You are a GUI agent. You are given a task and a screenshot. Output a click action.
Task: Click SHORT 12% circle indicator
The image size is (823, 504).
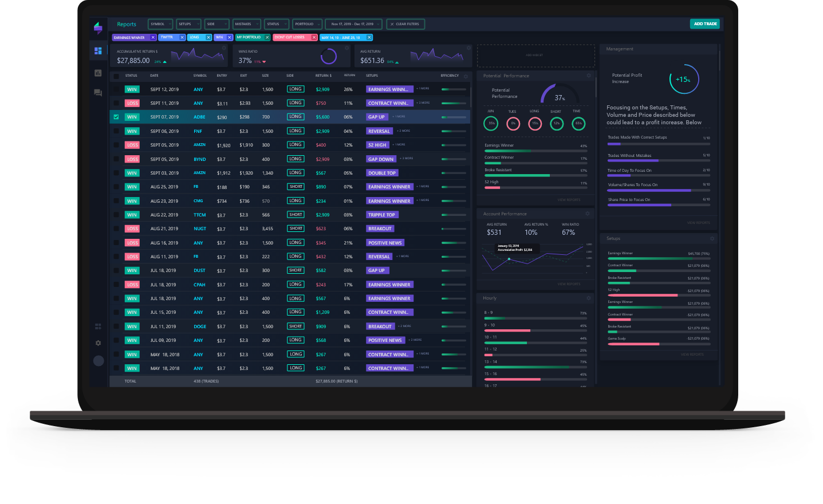coord(556,123)
